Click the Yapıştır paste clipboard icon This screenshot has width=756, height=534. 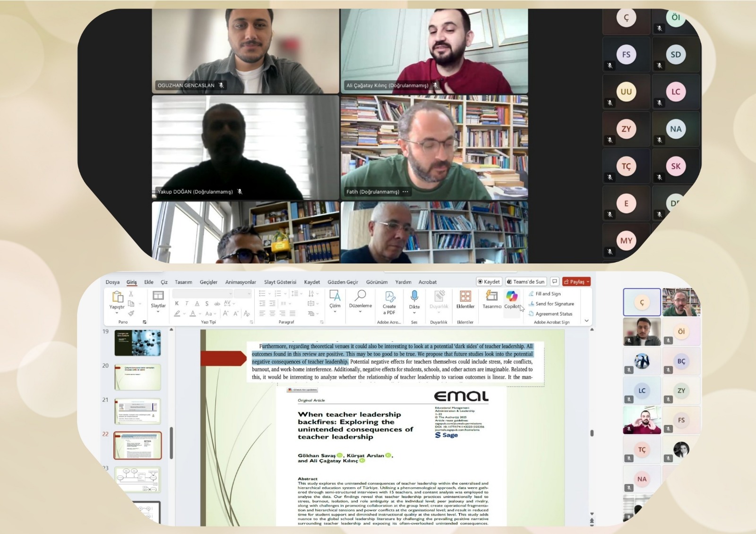(117, 297)
